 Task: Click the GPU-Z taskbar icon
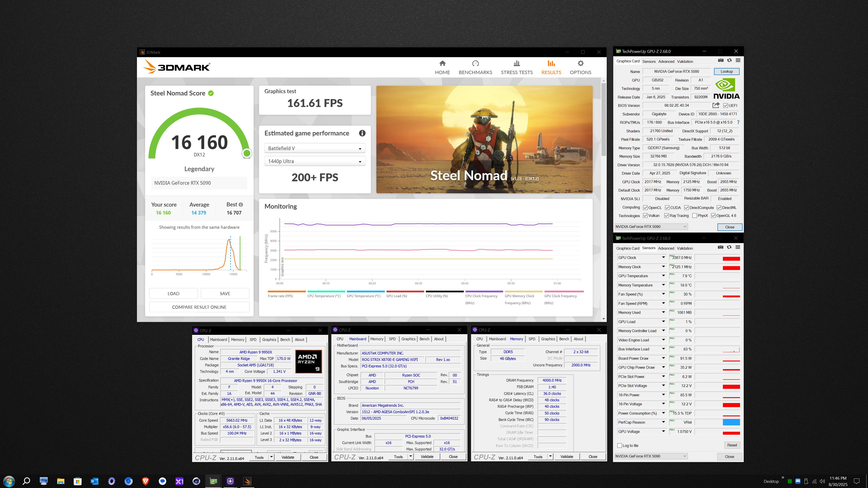tap(213, 481)
